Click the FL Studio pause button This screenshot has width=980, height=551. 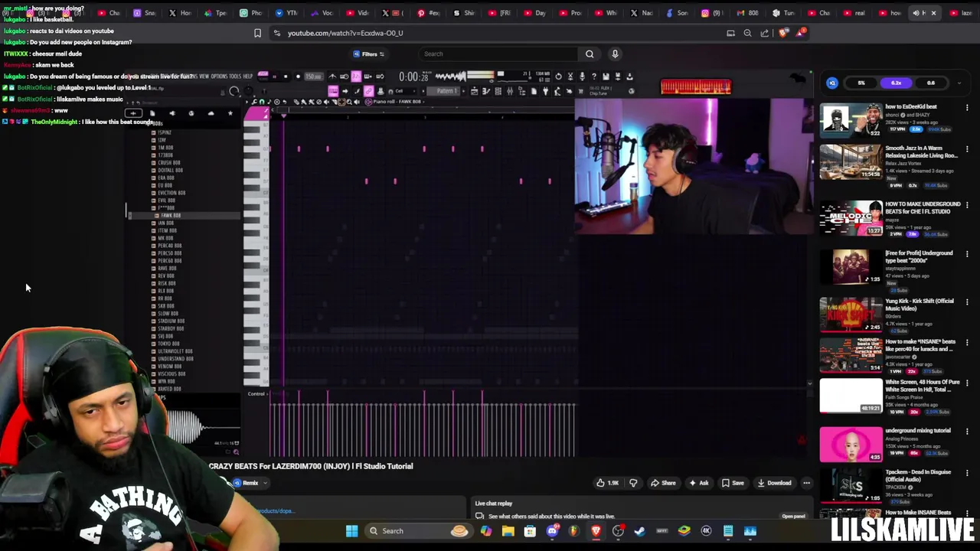274,77
